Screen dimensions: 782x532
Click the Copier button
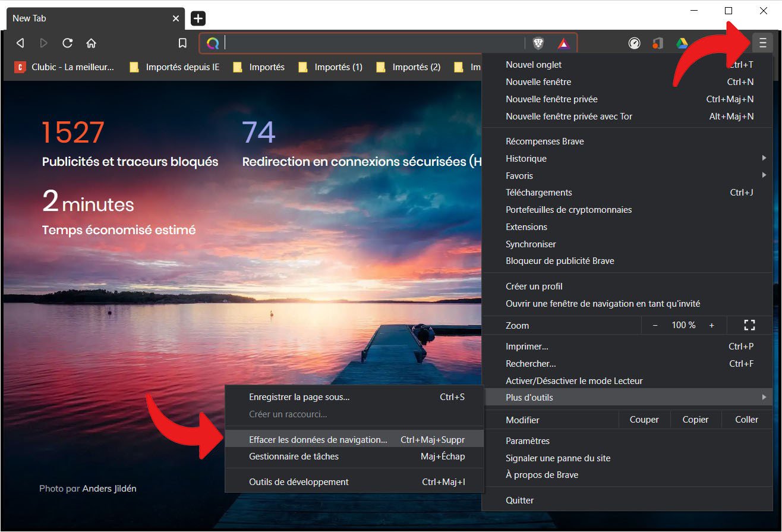[695, 419]
